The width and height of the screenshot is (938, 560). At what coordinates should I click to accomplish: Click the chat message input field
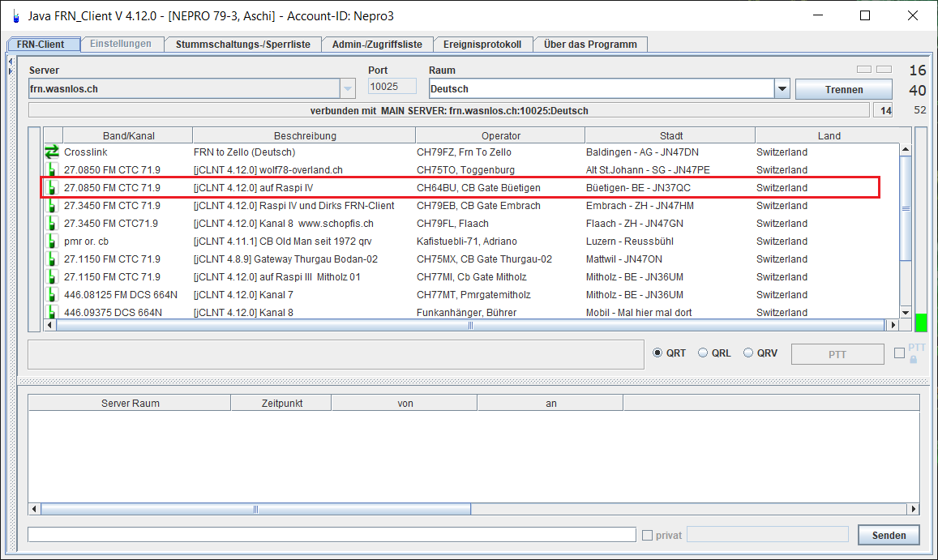[332, 535]
